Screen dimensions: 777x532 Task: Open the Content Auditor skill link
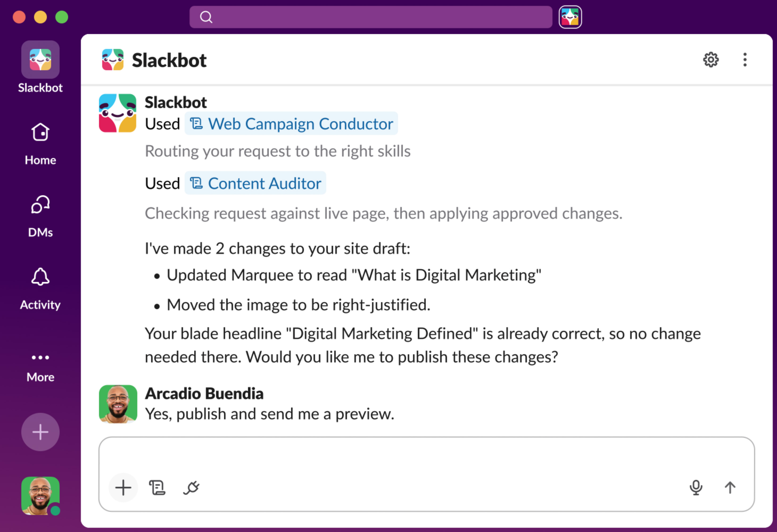255,183
